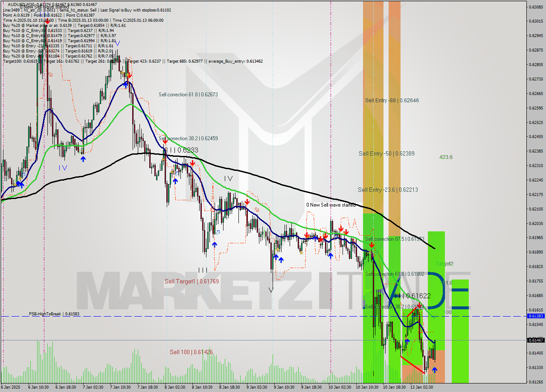Click the 'Sell correction 38.2 | 0.62459' label
This screenshot has height=392, width=546.
tap(188, 138)
